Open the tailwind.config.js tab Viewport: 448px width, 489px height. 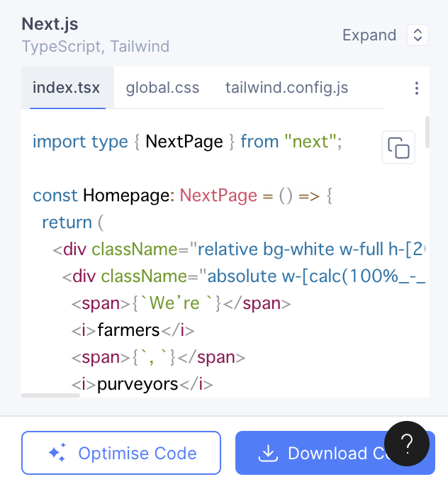286,88
